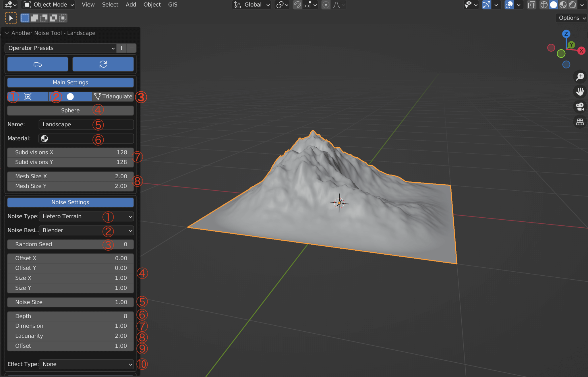
Task: Open the GIS menu
Action: [173, 5]
